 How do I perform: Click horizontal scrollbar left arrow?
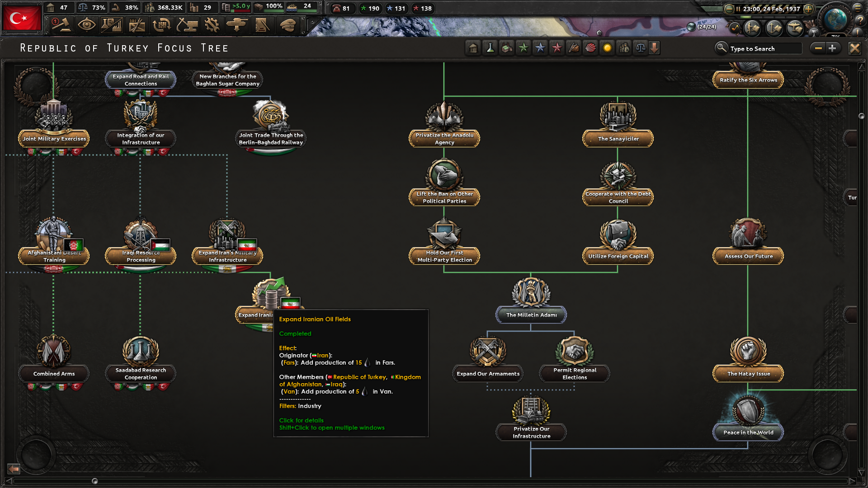[8, 481]
